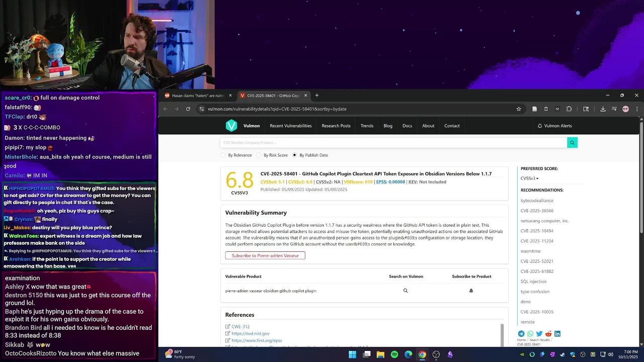Click Subscribe to Pierre-adrien Vasseur button
The image size is (644, 362).
pos(265,255)
